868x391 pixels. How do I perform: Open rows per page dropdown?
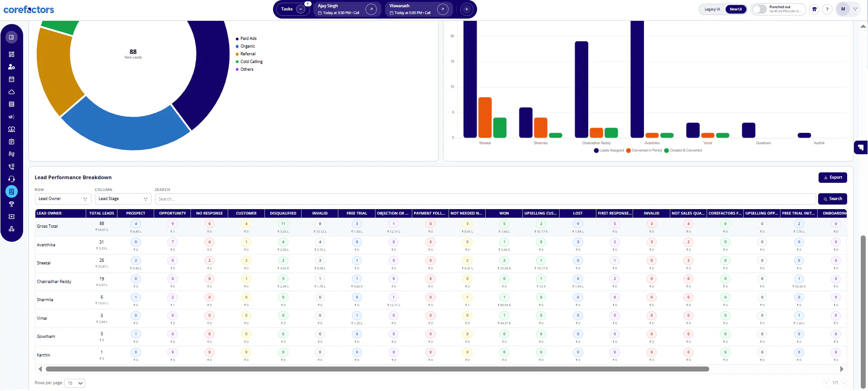(x=75, y=383)
